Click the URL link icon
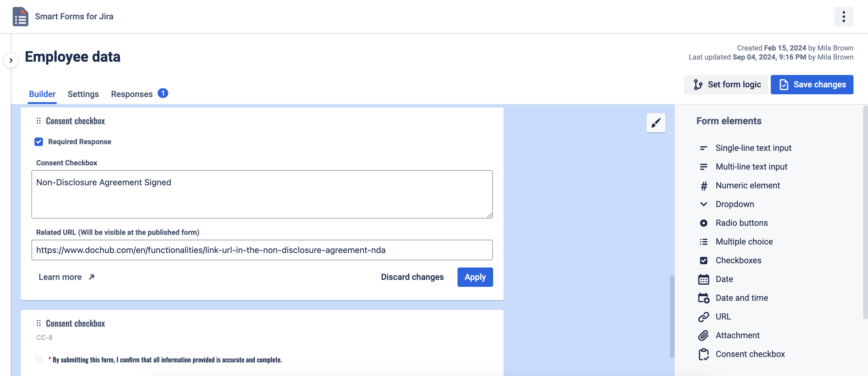The height and width of the screenshot is (376, 868). (x=703, y=317)
